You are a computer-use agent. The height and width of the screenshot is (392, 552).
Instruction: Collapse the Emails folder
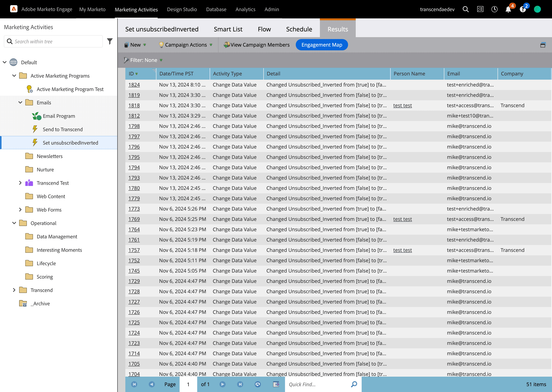(20, 103)
